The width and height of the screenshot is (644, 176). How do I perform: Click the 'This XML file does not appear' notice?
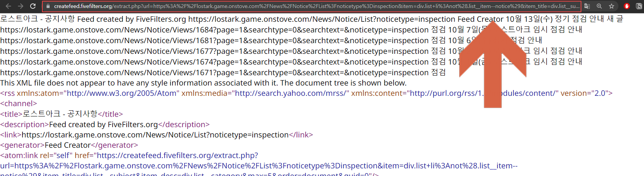203,83
